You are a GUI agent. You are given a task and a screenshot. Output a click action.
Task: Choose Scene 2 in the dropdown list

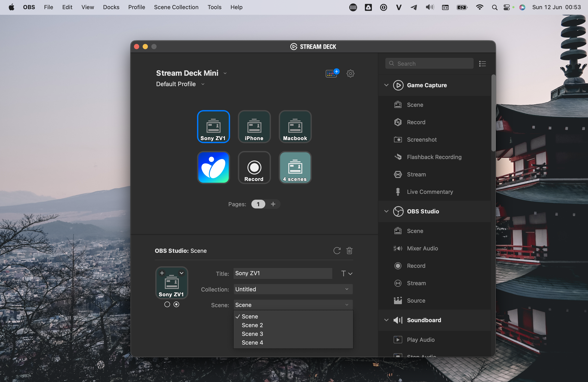(293, 325)
